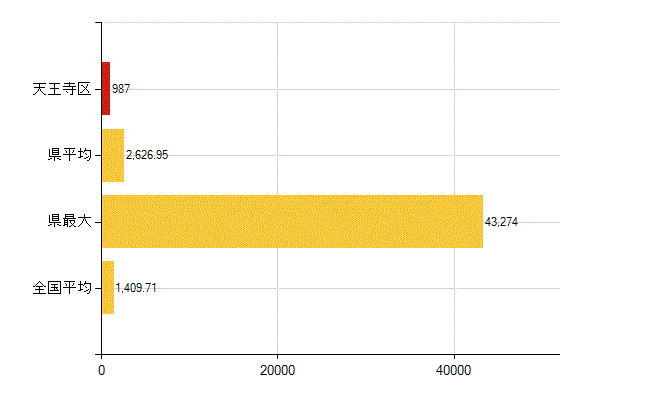The width and height of the screenshot is (650, 400).
Task: Click the 天王寺区 axis label
Action: [x=61, y=89]
